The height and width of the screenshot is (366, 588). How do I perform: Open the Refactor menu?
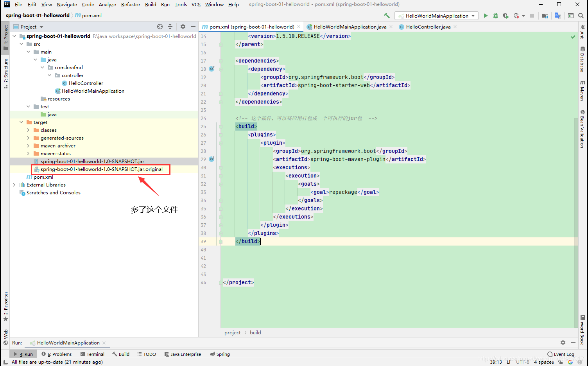click(131, 5)
